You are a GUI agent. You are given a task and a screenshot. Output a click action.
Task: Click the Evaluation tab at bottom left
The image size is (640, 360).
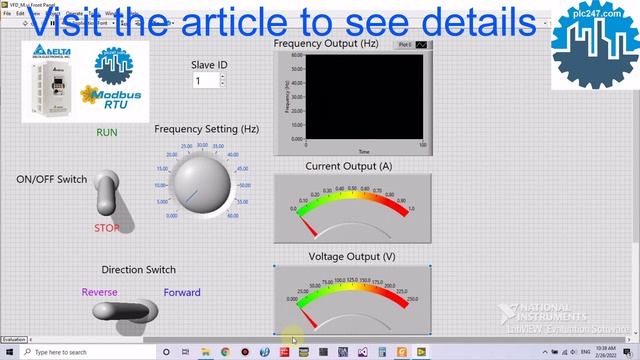tap(14, 339)
